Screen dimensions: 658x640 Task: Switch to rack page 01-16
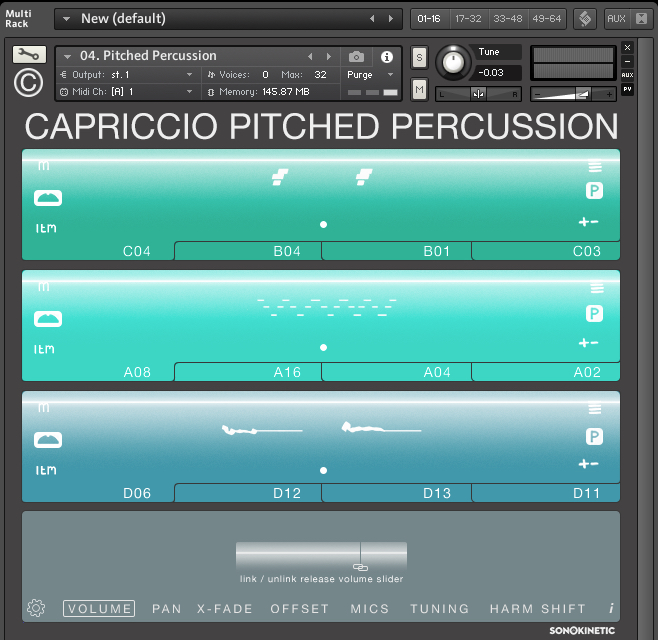[x=429, y=19]
